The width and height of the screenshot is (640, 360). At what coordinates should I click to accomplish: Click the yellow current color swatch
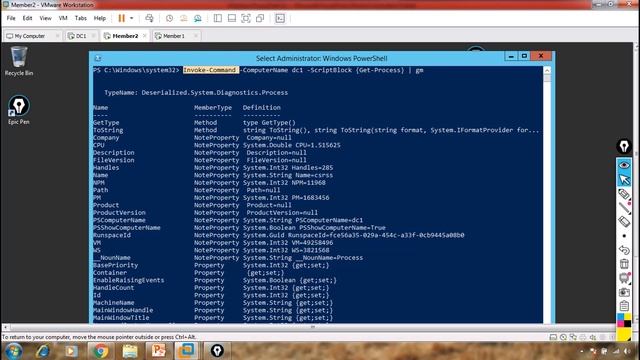click(624, 334)
